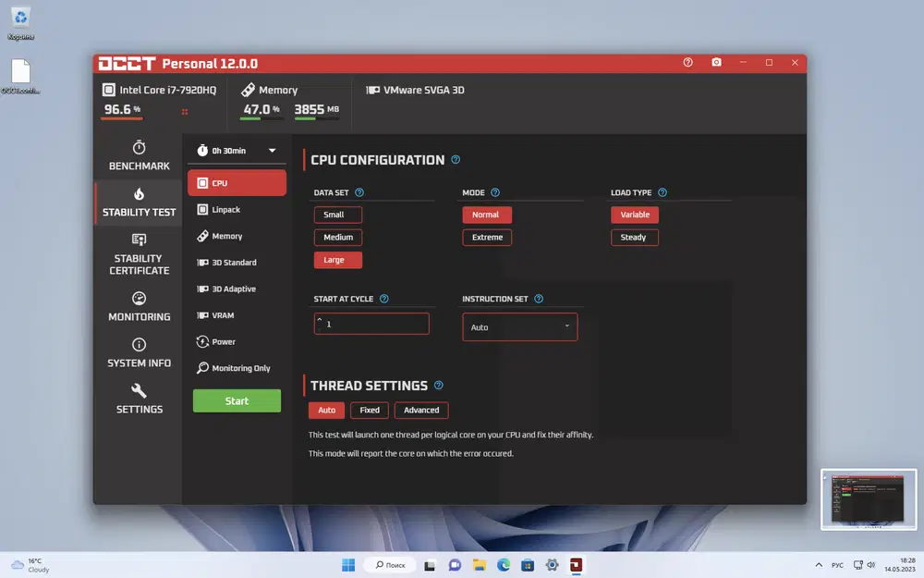
Task: Take a screenshot with camera icon
Action: (x=716, y=63)
